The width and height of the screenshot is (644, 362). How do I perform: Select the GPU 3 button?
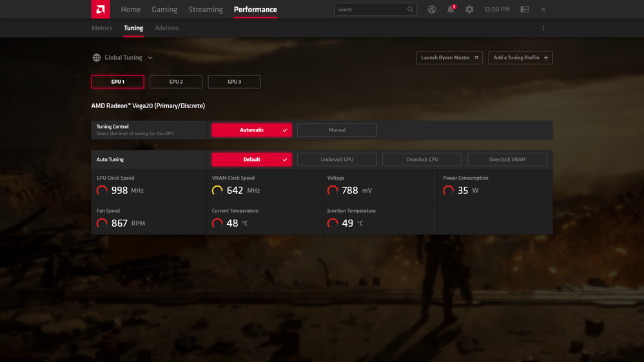tap(234, 82)
